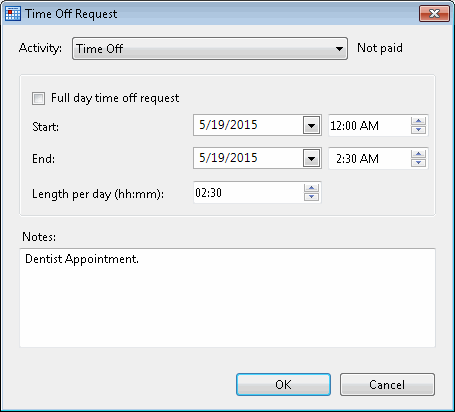Viewport: 455px width, 412px height.
Task: Click into the Notes text area
Action: (x=228, y=298)
